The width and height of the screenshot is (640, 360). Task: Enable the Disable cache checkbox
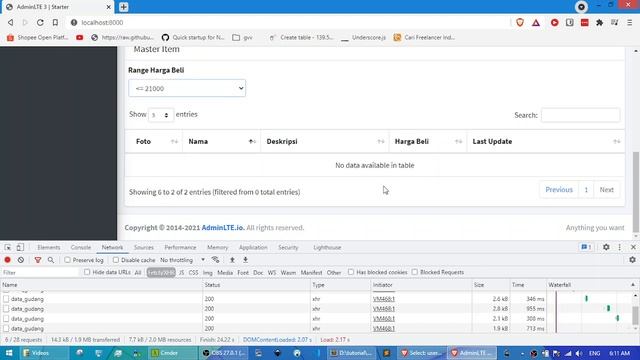(116, 260)
